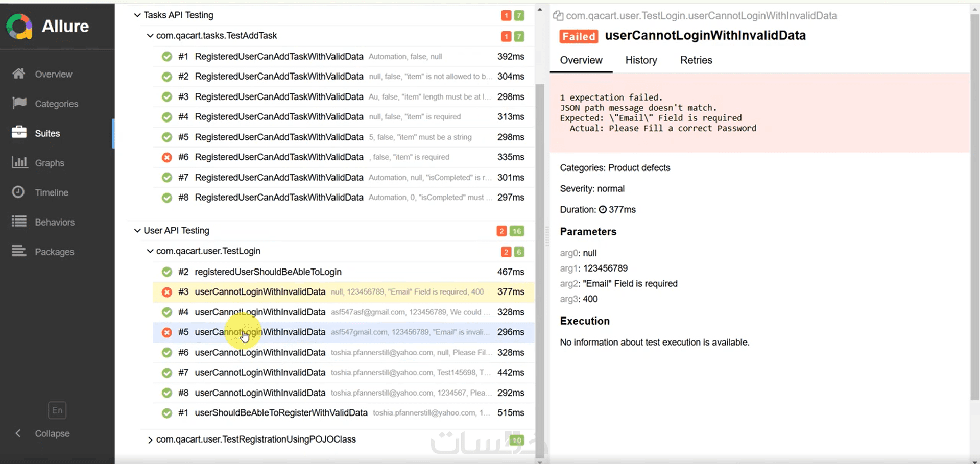Viewport: 980px width, 464px height.
Task: Copy the test full name with clipboard icon
Action: coord(558,16)
